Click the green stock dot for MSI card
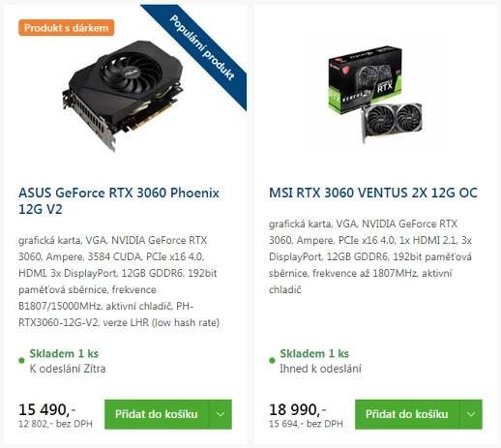 click(x=272, y=360)
